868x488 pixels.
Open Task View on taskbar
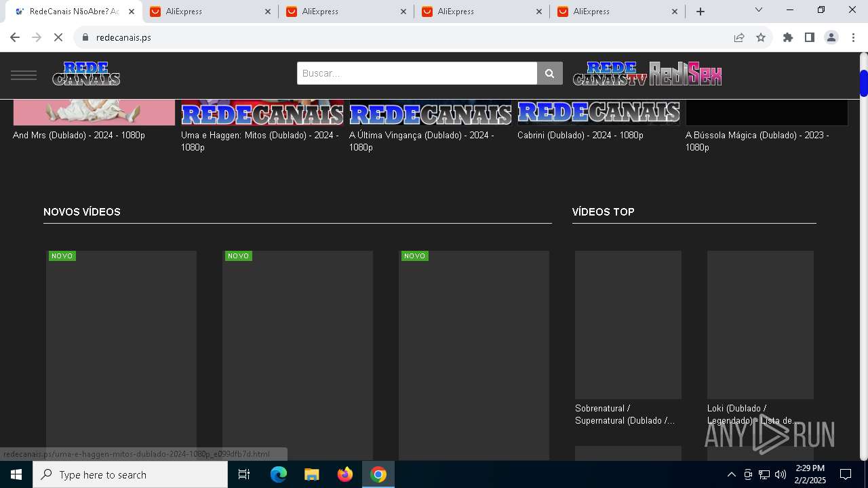pos(244,474)
